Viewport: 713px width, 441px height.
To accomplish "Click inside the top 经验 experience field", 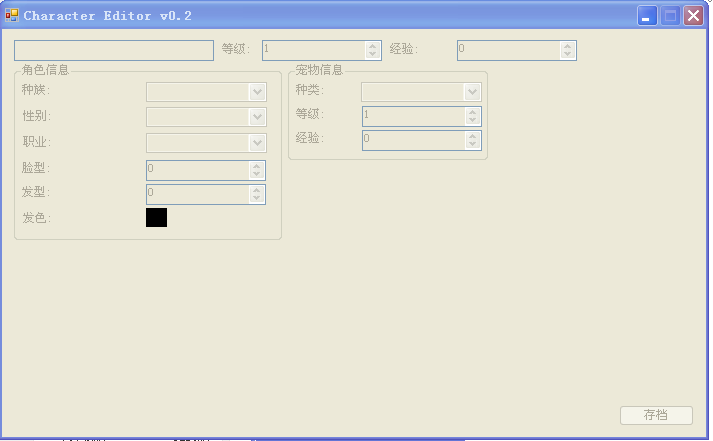I will [x=508, y=50].
